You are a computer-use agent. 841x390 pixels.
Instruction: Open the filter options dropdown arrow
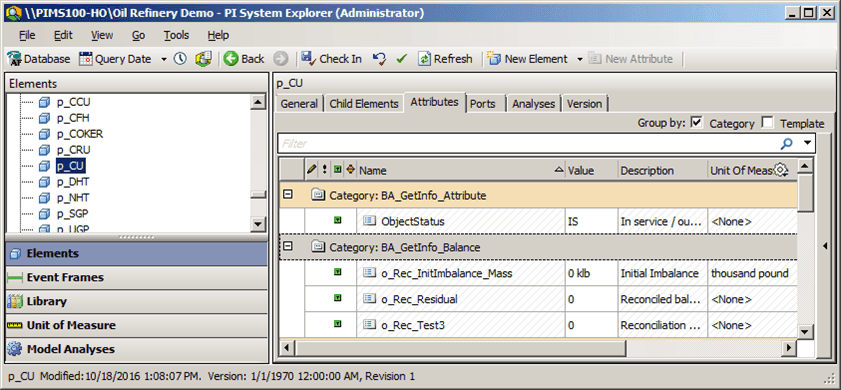(x=807, y=143)
